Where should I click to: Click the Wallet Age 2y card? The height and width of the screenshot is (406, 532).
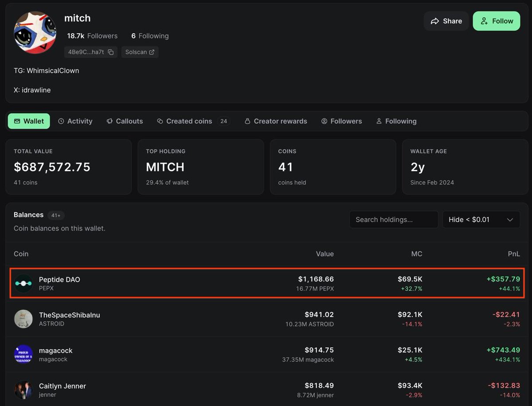[465, 167]
